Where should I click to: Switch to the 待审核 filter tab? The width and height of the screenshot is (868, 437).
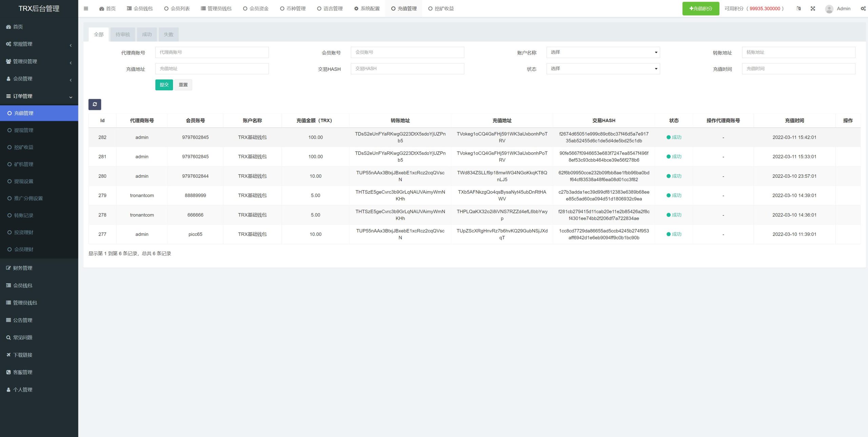point(123,35)
